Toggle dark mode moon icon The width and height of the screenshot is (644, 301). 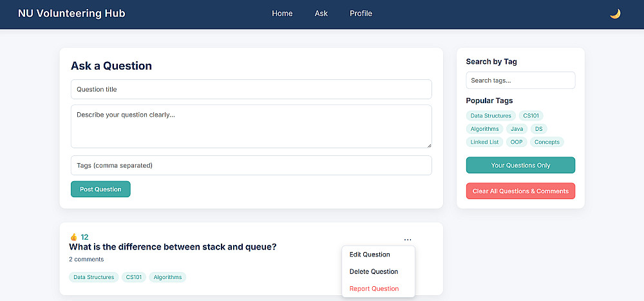(x=615, y=14)
